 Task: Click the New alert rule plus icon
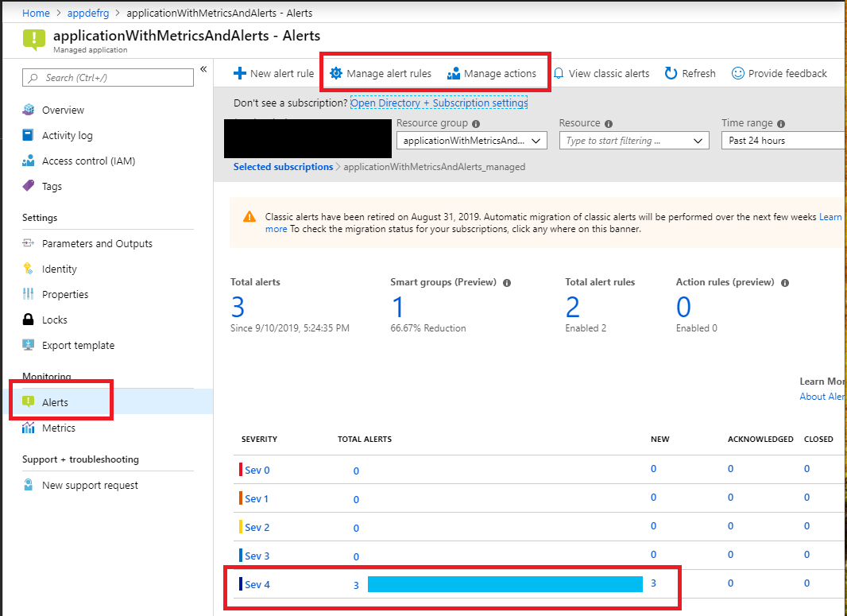(240, 73)
